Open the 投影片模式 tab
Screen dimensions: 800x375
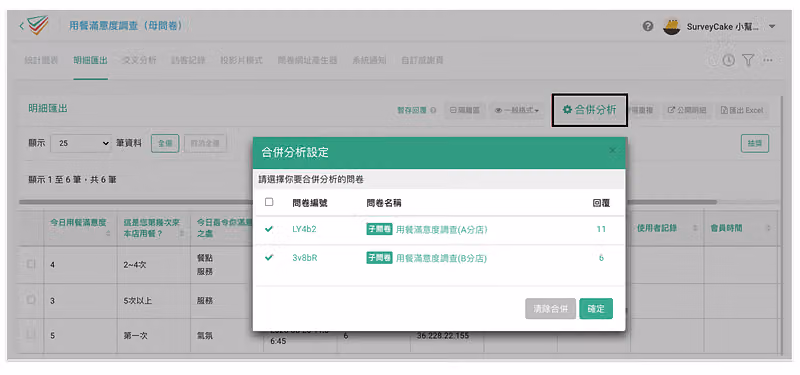pos(241,60)
